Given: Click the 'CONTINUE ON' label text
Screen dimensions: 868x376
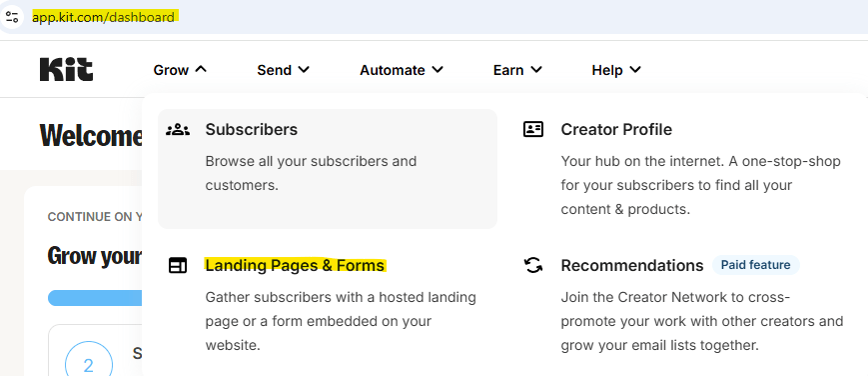Looking at the screenshot, I should click(95, 217).
